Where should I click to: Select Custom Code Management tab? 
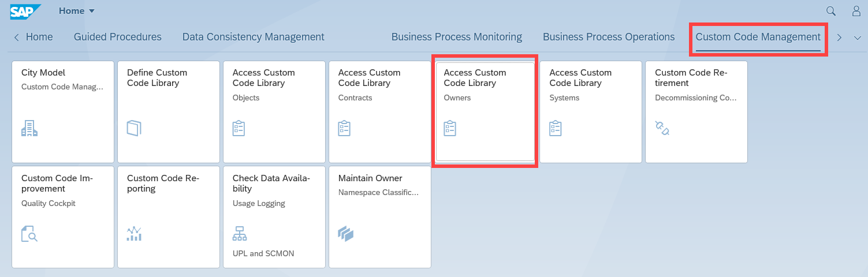758,37
